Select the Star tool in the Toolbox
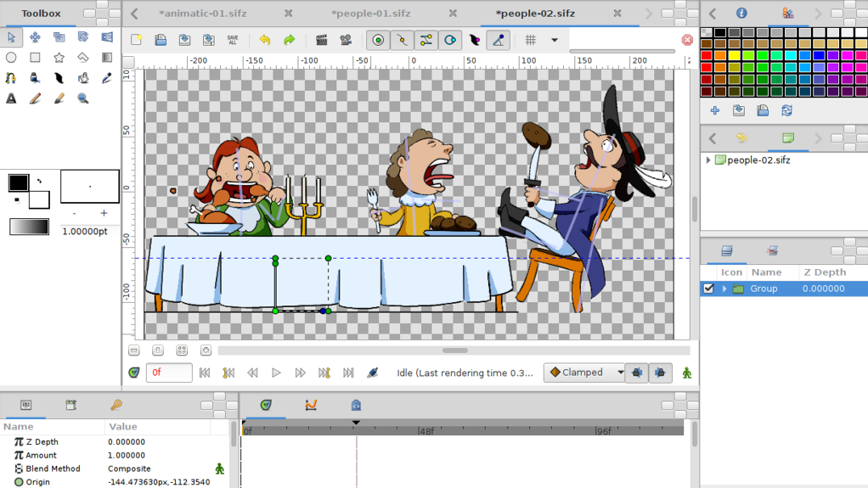 point(59,58)
